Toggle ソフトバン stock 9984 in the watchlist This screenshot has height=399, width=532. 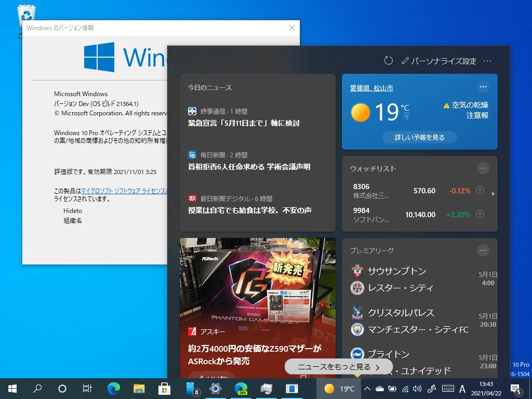tap(479, 214)
